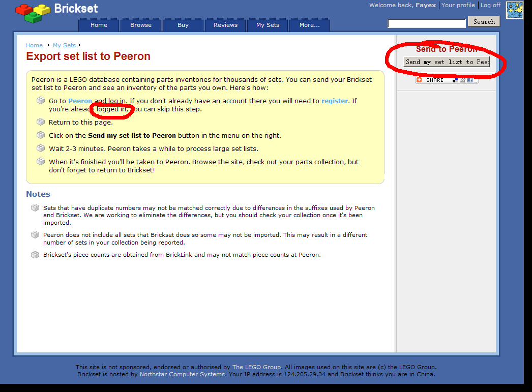Click the 'Send to Peeron' sidebar heading

point(447,49)
